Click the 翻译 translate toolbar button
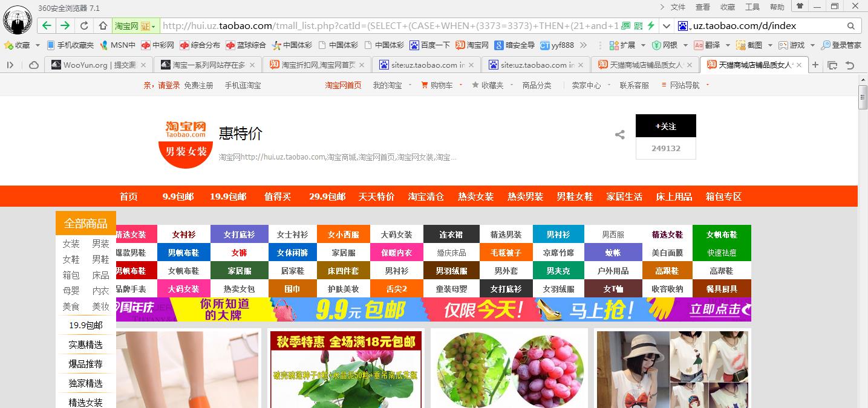The height and width of the screenshot is (408, 868). point(707,45)
